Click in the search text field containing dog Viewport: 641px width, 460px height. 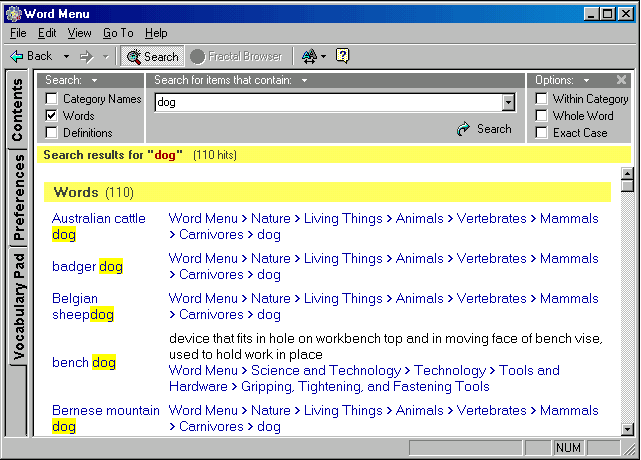(x=328, y=102)
